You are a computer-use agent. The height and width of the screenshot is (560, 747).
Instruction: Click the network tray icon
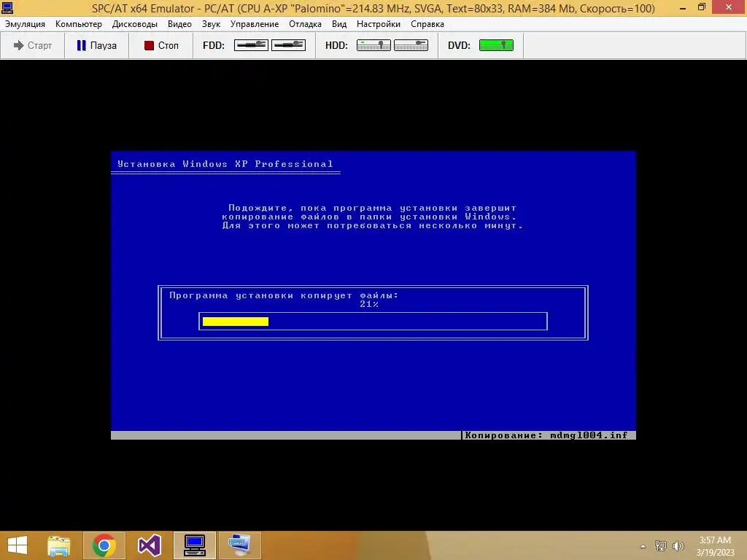[661, 545]
